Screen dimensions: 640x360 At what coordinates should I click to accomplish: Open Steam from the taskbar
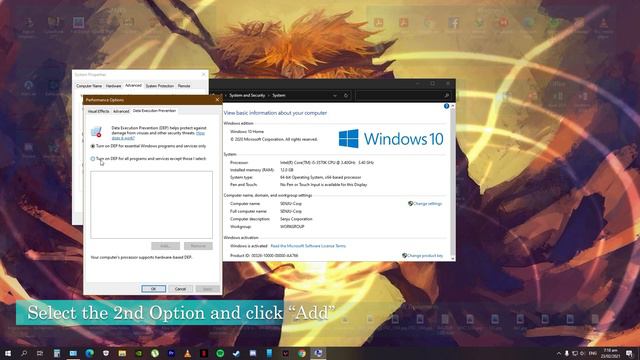(x=236, y=353)
